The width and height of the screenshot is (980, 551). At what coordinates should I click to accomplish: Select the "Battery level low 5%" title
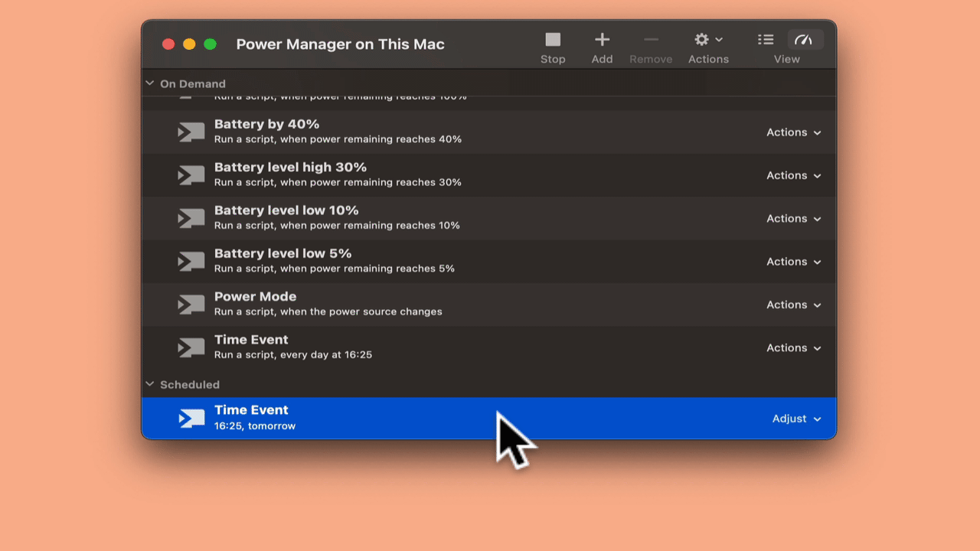[283, 253]
